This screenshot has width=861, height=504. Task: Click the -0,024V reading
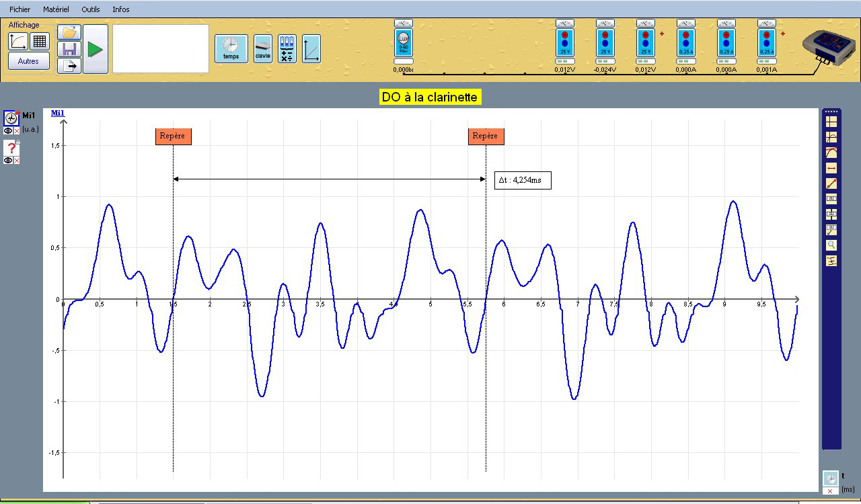click(605, 69)
